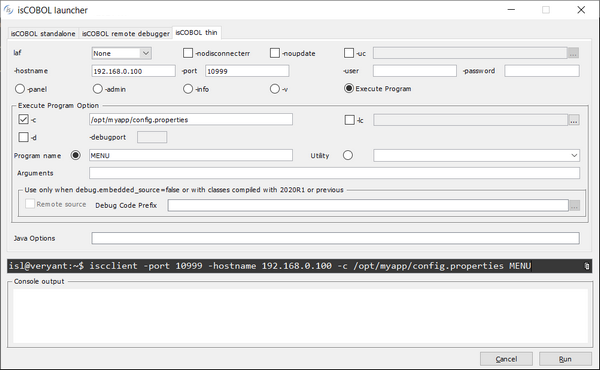Image resolution: width=600 pixels, height=370 pixels.
Task: Select the -v radio button
Action: point(275,89)
